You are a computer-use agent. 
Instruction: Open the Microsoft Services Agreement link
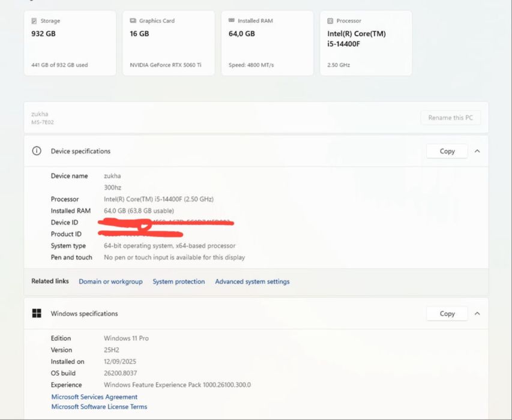click(x=94, y=397)
